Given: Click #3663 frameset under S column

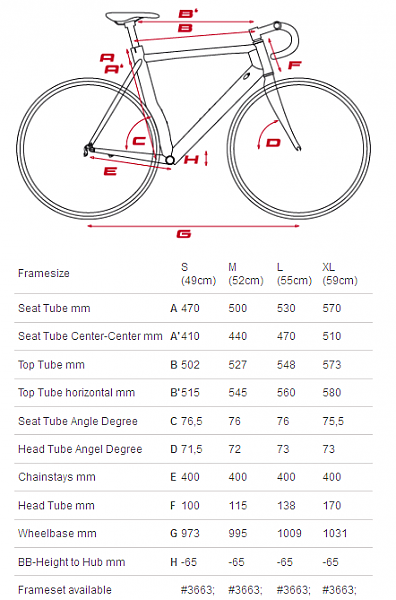Looking at the screenshot, I should coord(198,590).
